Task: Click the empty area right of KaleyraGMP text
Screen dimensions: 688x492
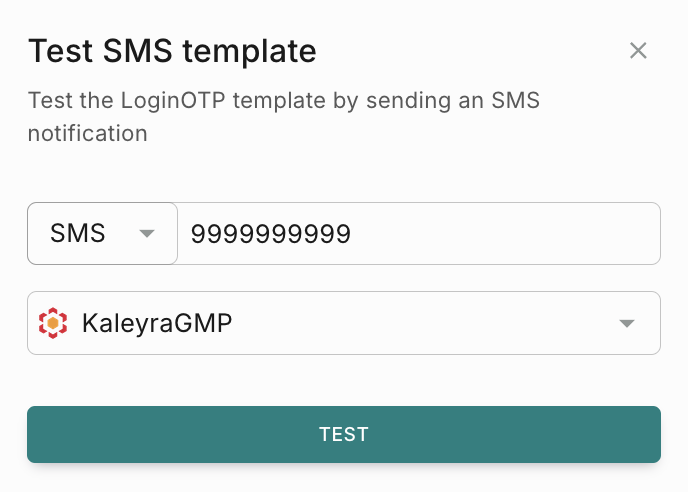Action: point(420,323)
